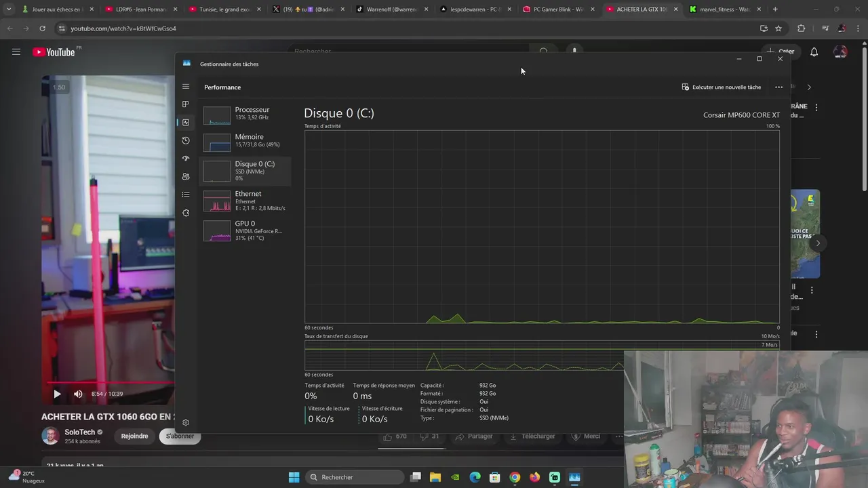Select Performance page icon in Task Manager
The width and height of the screenshot is (868, 488).
[x=185, y=122]
